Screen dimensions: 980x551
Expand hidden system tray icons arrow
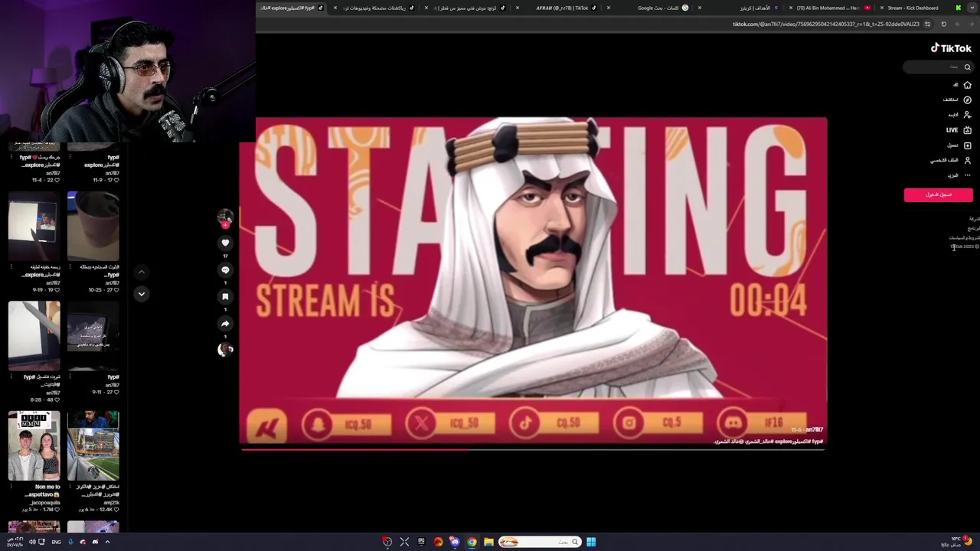click(107, 542)
